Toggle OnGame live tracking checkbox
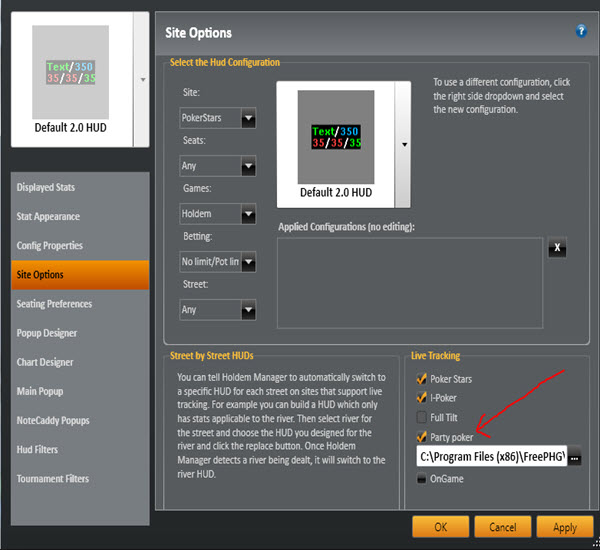600x550 pixels. point(422,478)
